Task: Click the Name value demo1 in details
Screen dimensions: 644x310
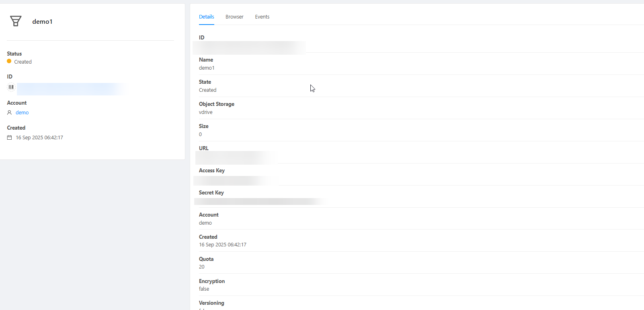Action: tap(207, 68)
